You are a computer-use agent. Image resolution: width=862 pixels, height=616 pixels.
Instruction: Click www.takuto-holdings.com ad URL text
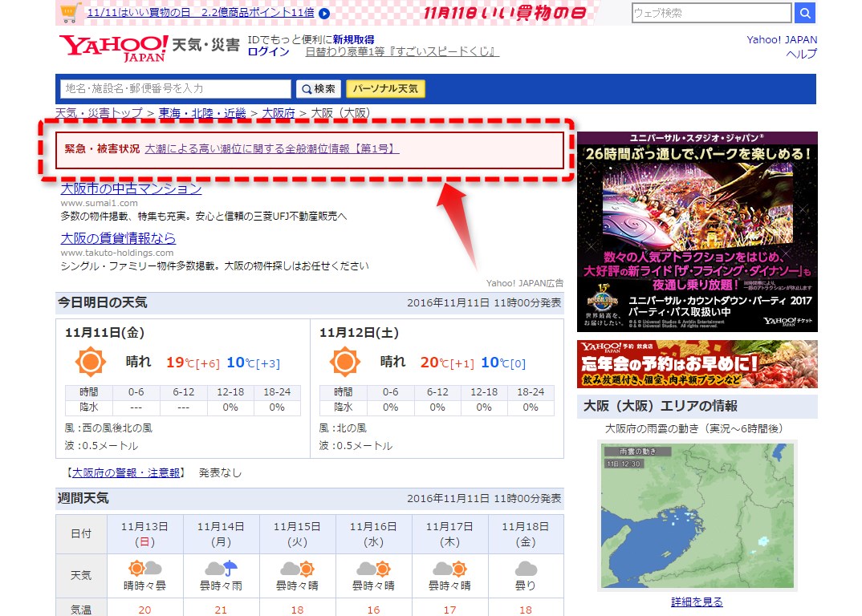click(x=117, y=253)
